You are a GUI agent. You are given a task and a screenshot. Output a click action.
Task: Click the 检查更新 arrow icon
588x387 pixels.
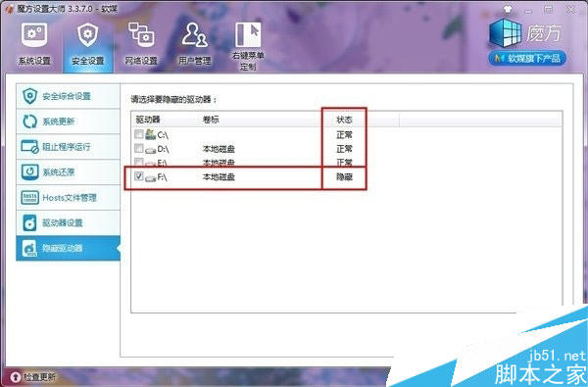[x=16, y=377]
